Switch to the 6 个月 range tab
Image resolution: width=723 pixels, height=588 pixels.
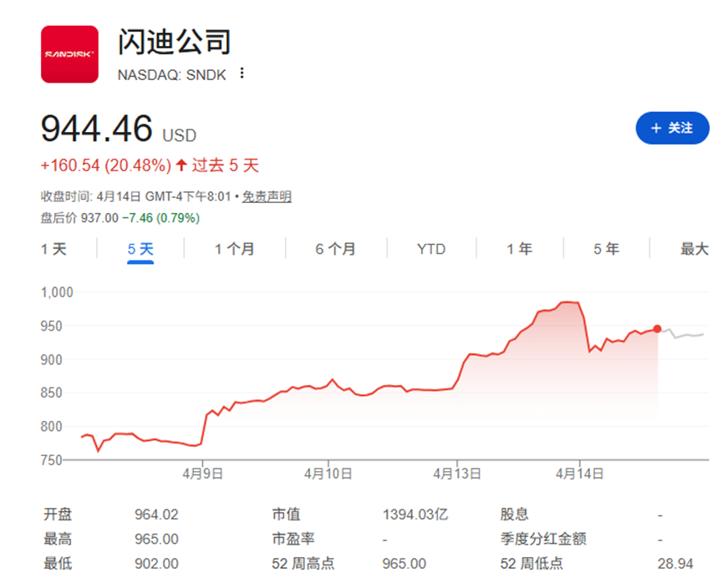coord(335,249)
